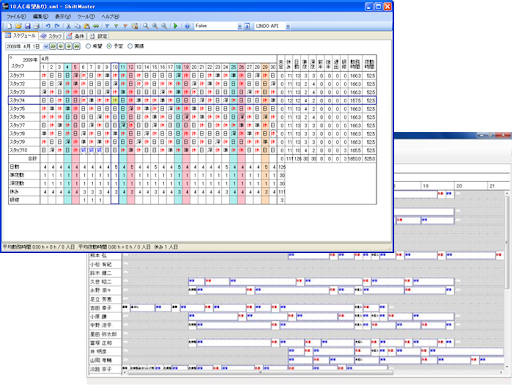
Task: Create a new file with the blank page icon
Action: click(9, 26)
